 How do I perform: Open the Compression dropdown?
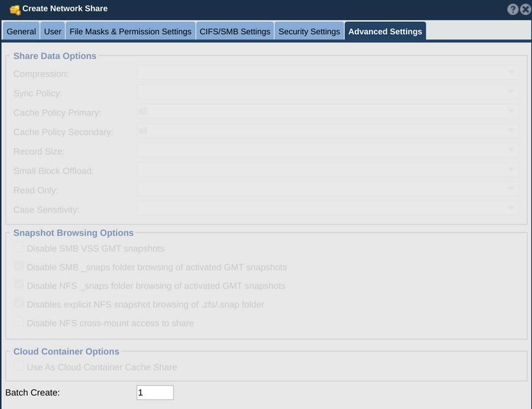point(327,72)
